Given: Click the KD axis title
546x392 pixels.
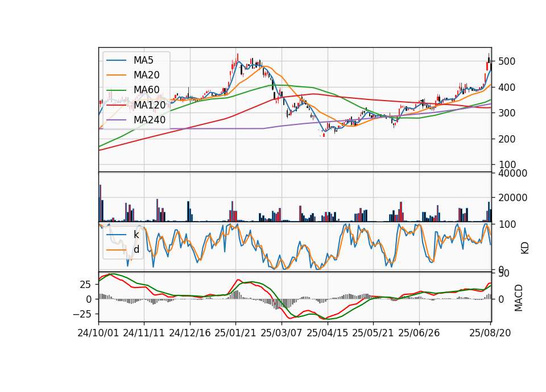Looking at the screenshot, I should [x=525, y=248].
